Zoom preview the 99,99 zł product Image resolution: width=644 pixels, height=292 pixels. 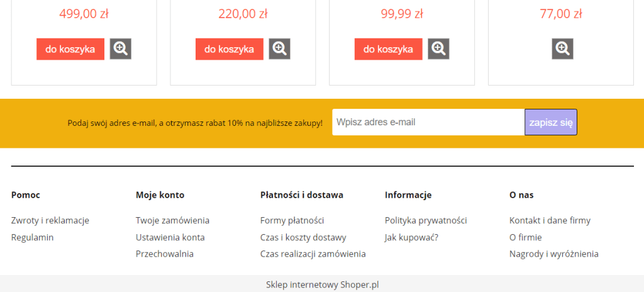click(439, 49)
